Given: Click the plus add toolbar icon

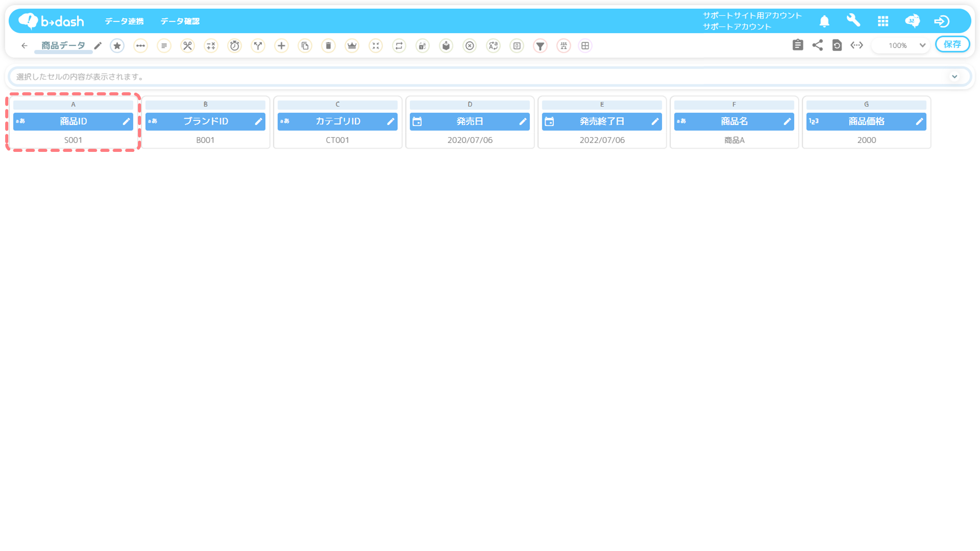Looking at the screenshot, I should pyautogui.click(x=282, y=46).
